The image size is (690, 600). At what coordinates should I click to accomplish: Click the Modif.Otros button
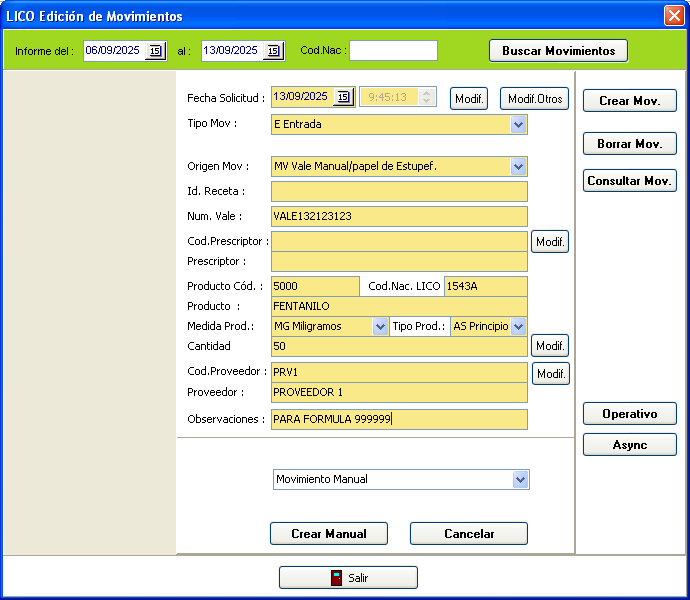point(534,99)
